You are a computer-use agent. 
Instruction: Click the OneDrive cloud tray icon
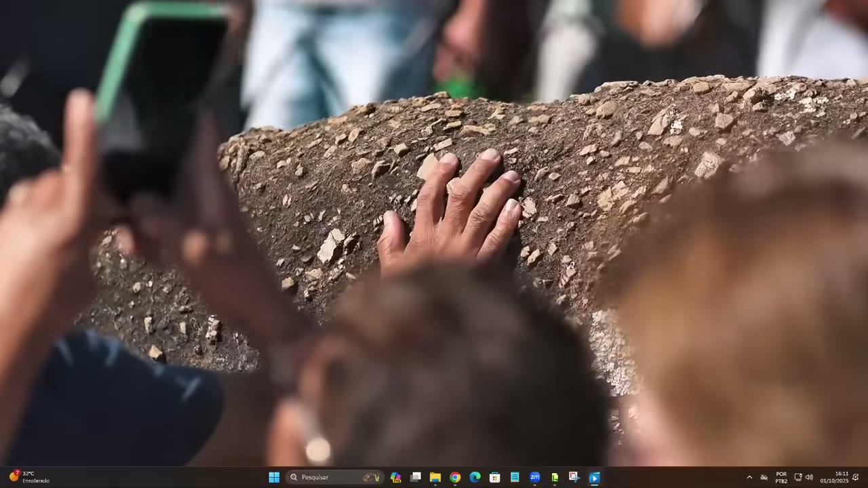tap(764, 477)
